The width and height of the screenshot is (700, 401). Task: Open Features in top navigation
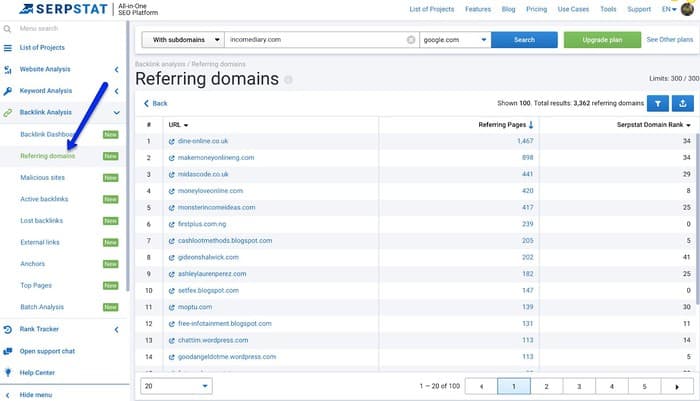478,9
